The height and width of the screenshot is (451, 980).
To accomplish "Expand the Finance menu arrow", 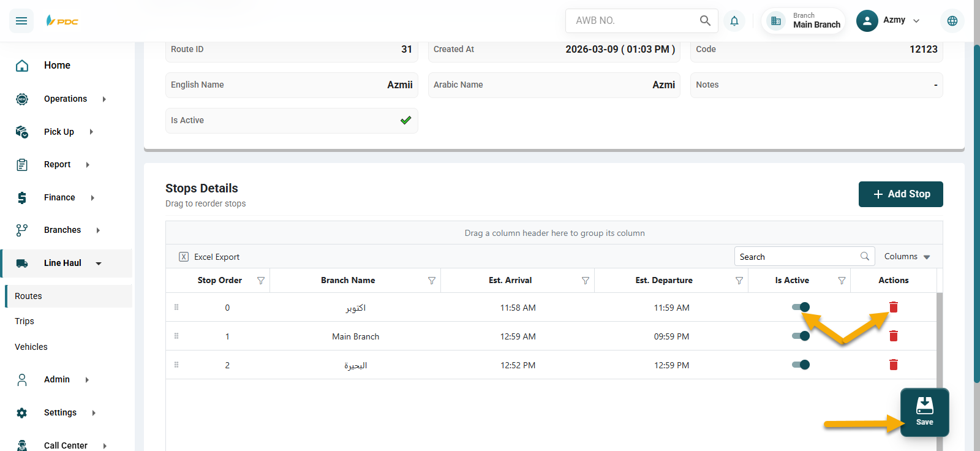I will tap(92, 198).
